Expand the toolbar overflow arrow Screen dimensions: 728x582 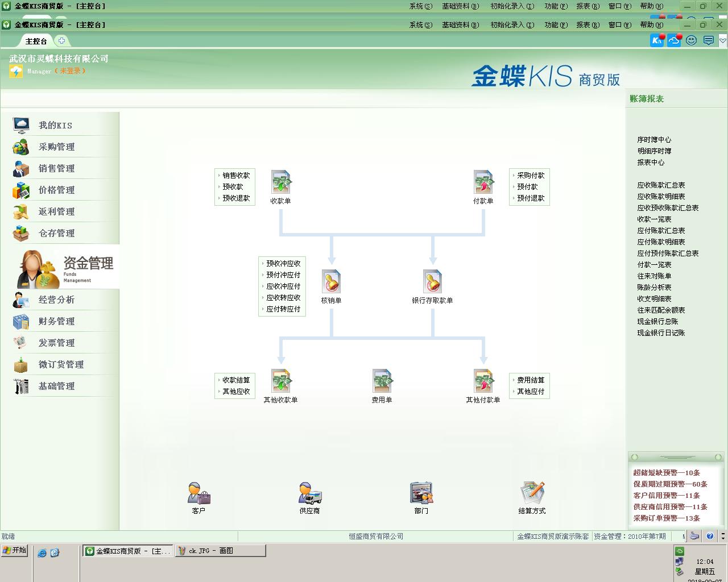tap(723, 40)
